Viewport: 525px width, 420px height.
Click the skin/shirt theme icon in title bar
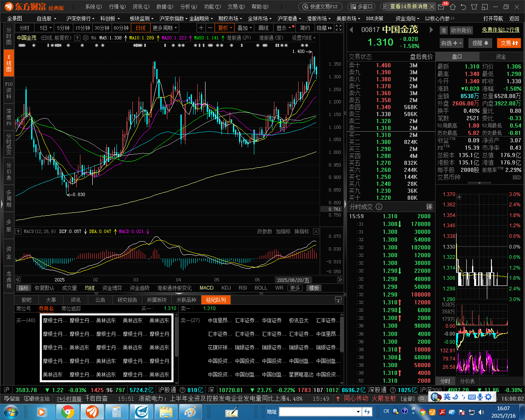[474, 7]
